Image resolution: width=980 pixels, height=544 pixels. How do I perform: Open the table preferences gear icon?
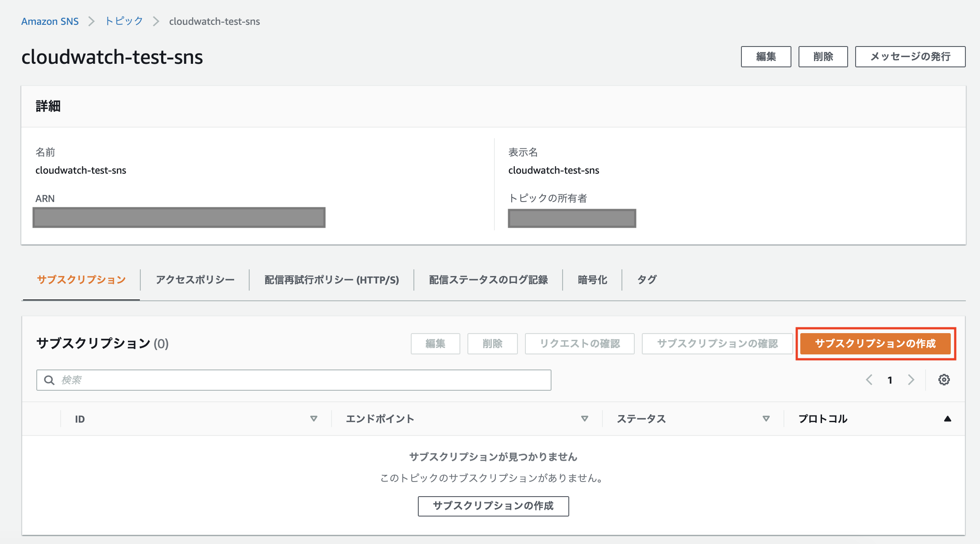(945, 380)
